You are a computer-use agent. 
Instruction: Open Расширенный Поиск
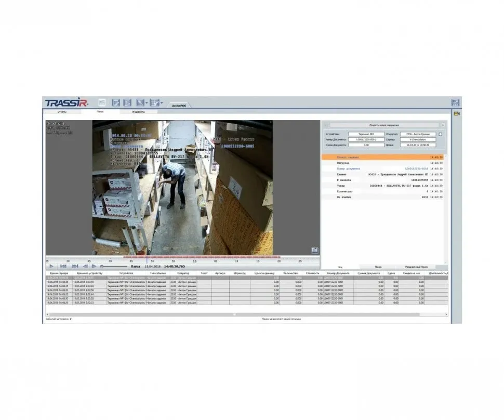(x=416, y=266)
